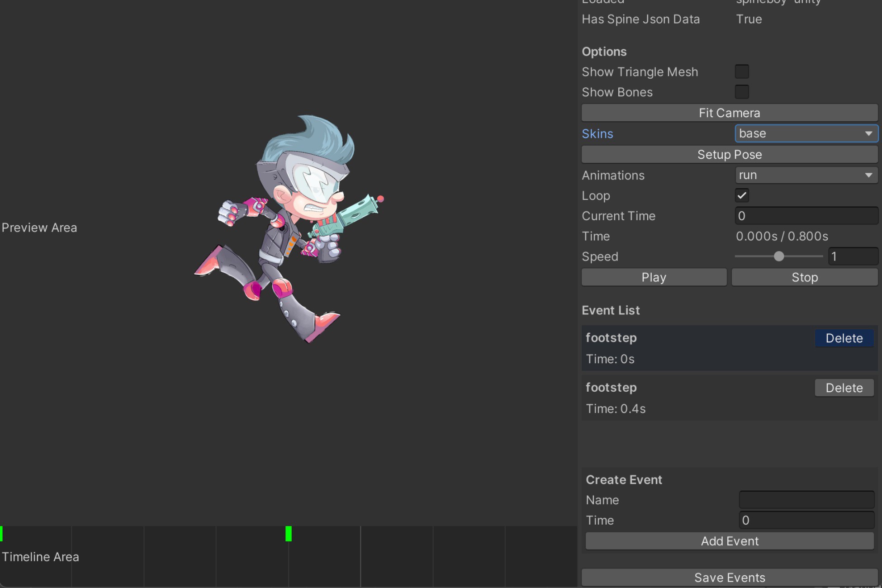Open the Skins dropdown showing base
The height and width of the screenshot is (588, 882).
coord(806,133)
